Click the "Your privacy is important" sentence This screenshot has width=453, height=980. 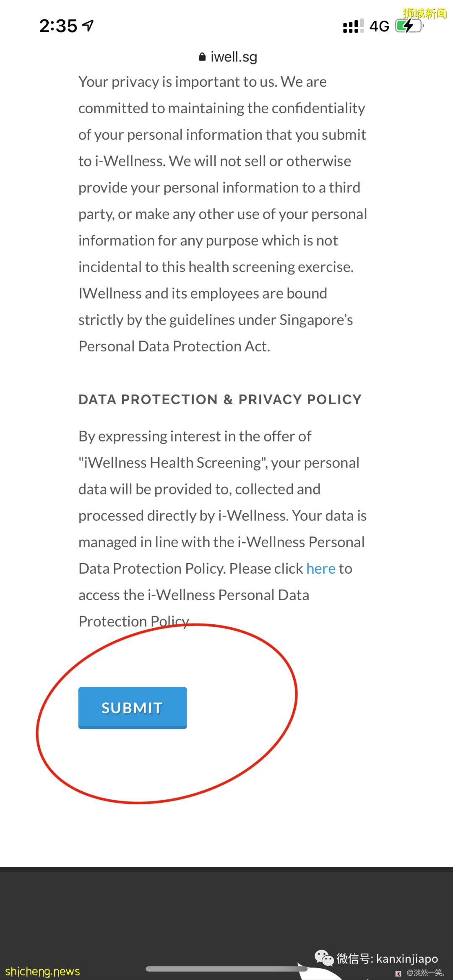click(203, 82)
